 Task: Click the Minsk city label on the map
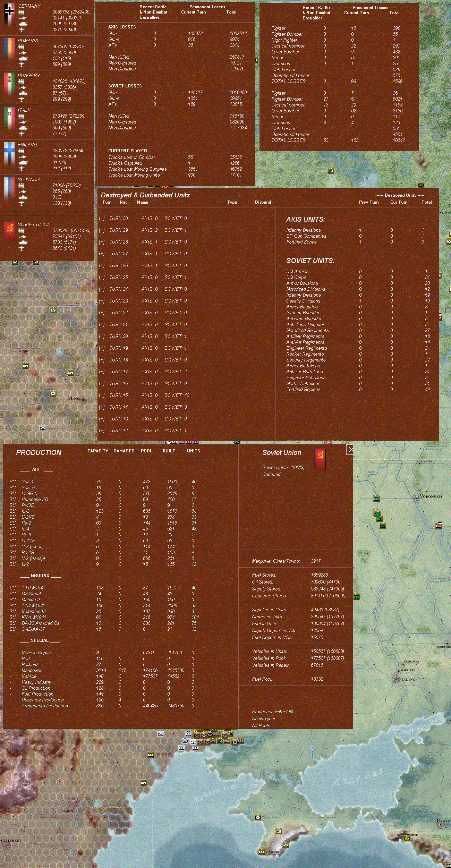point(75,398)
